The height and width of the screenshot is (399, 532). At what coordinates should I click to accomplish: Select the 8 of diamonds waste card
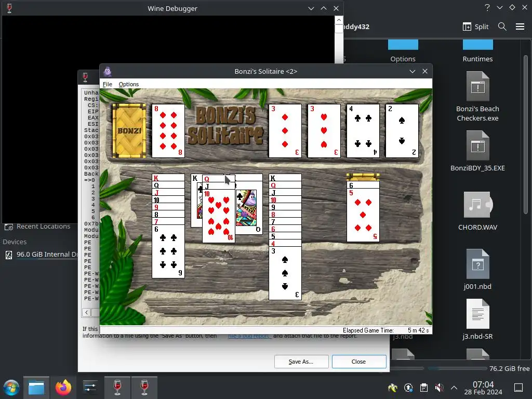coord(168,131)
